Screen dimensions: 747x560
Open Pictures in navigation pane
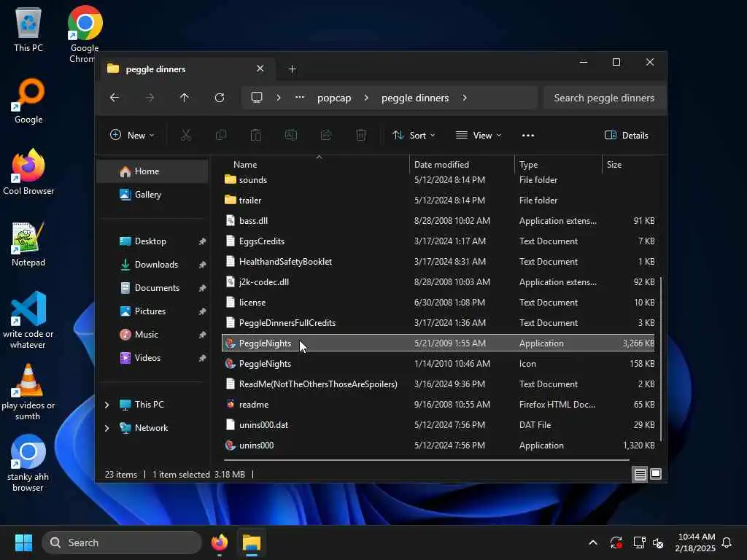(152, 311)
